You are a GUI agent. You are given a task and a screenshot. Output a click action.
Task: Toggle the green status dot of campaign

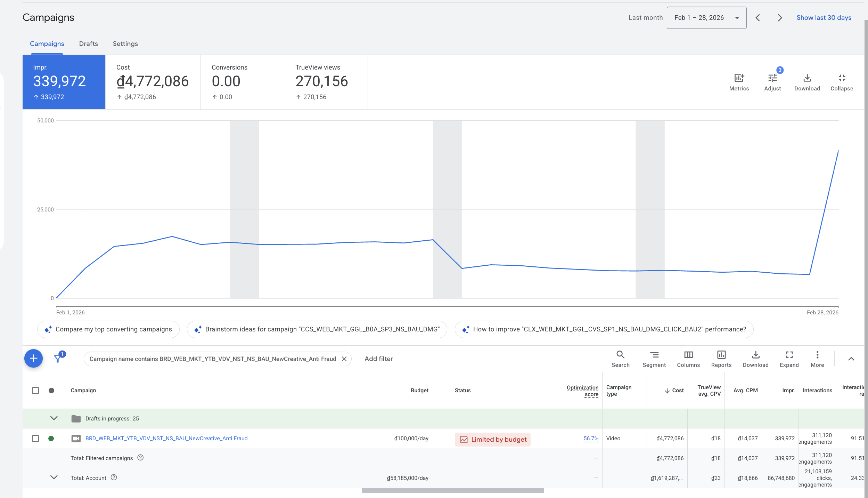(x=51, y=439)
